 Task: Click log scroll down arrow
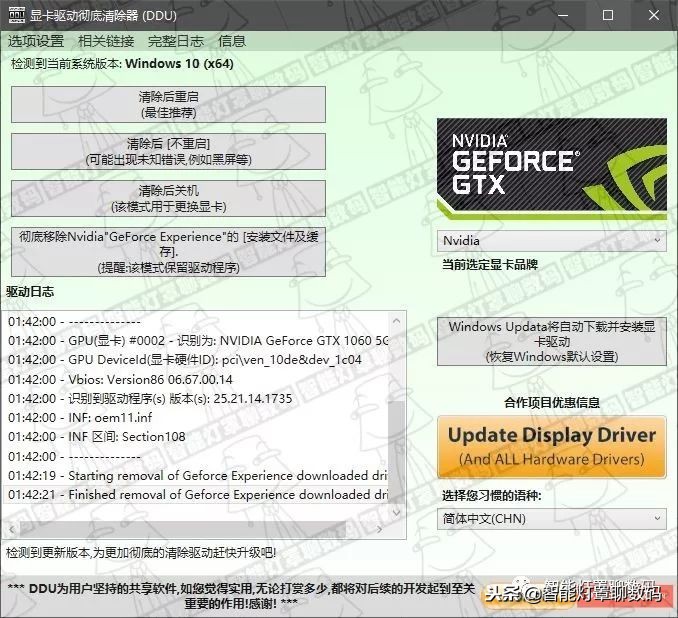point(397,512)
